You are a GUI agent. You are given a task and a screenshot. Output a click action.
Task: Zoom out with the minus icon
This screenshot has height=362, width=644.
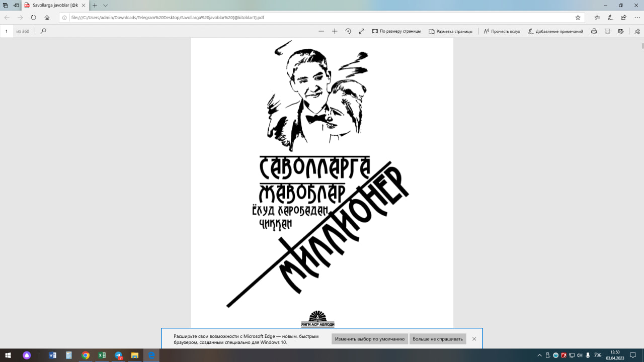(x=321, y=31)
